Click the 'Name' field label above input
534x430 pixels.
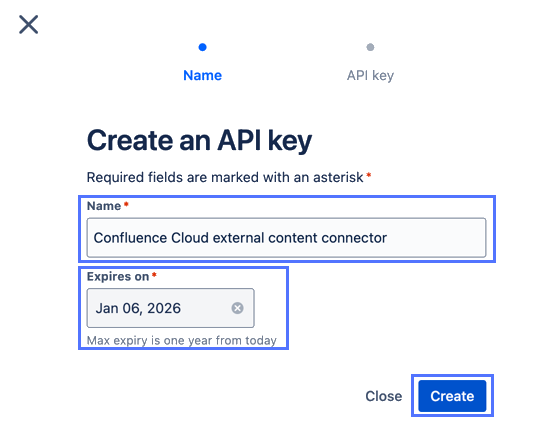[x=104, y=206]
